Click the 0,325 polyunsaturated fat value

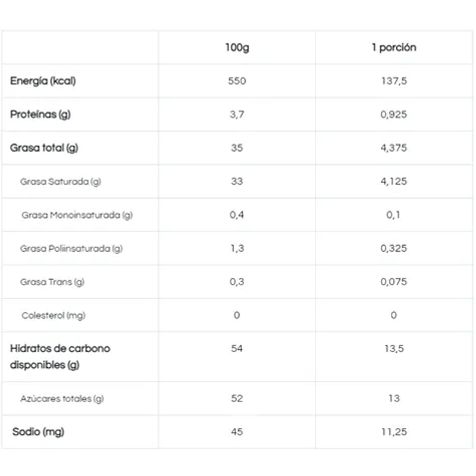click(393, 248)
